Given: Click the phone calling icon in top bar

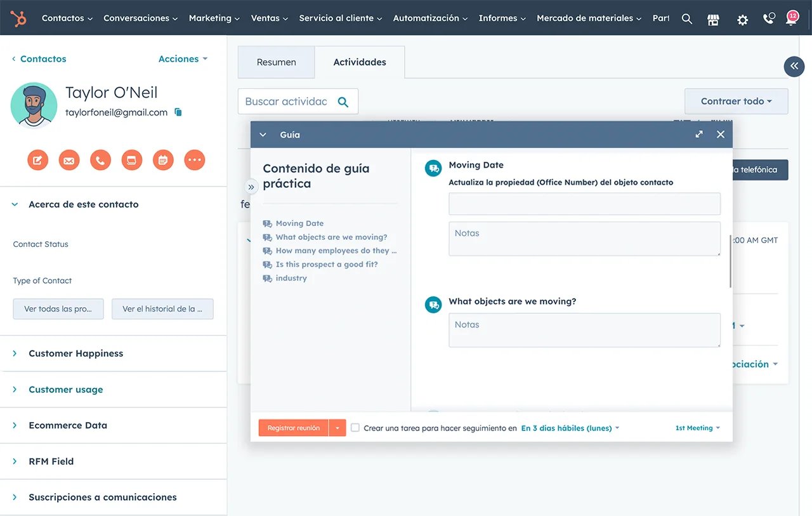Looking at the screenshot, I should (769, 18).
